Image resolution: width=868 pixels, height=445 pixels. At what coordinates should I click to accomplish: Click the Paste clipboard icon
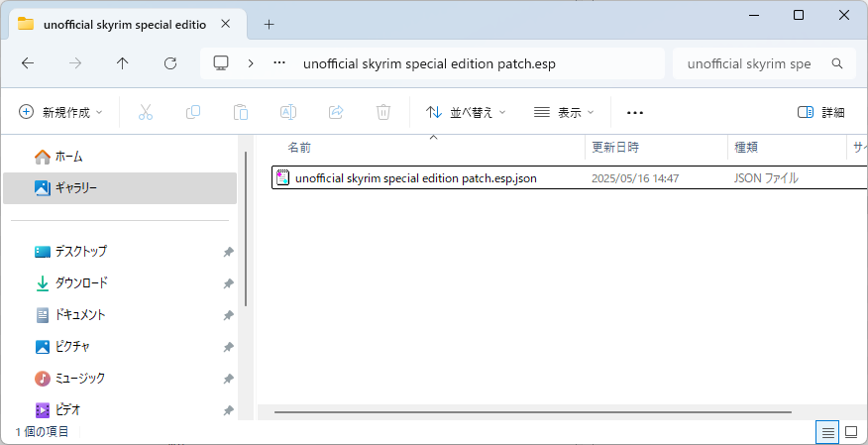click(240, 112)
